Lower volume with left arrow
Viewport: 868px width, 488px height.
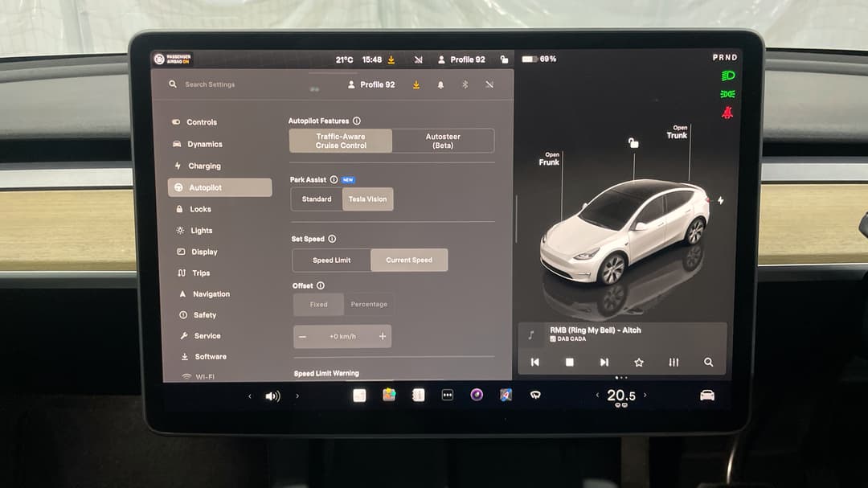click(x=250, y=396)
